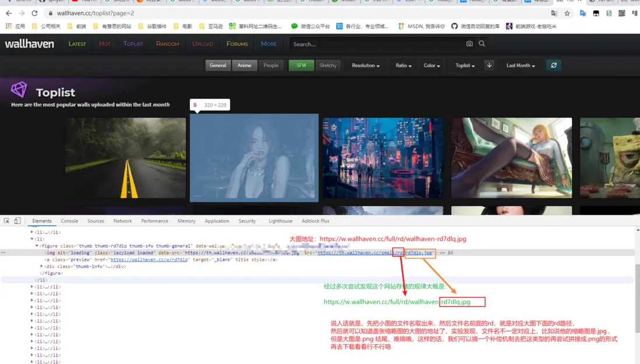Open the Upload nav item
The height and width of the screenshot is (364, 640).
203,44
